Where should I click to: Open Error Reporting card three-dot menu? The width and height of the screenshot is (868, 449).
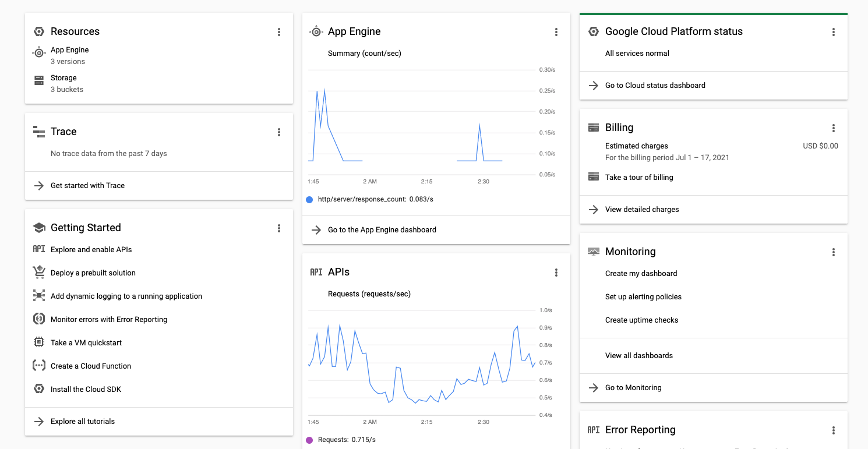click(x=834, y=430)
